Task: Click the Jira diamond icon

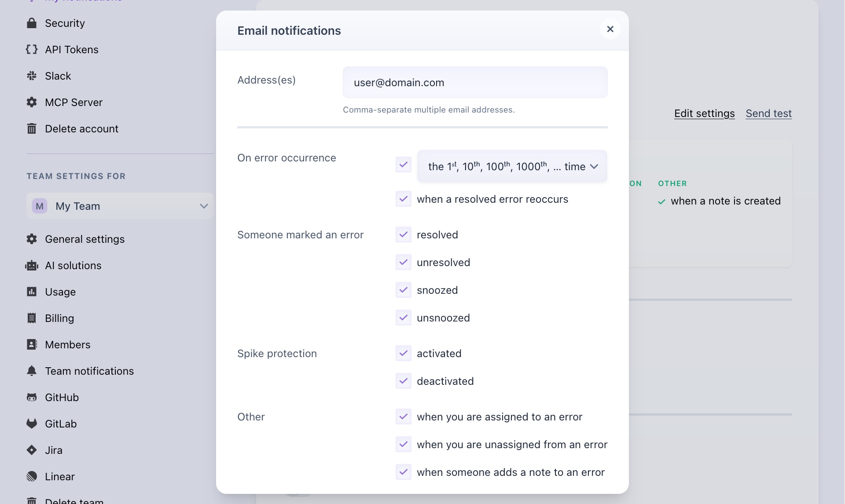Action: pos(32,450)
